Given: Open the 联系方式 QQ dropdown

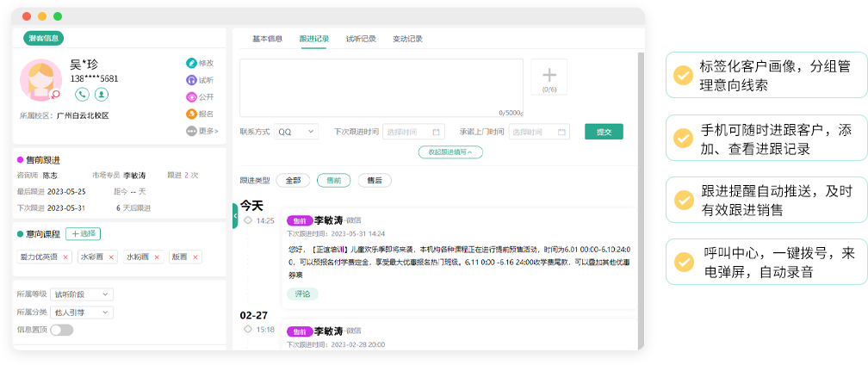Looking at the screenshot, I should pyautogui.click(x=295, y=132).
